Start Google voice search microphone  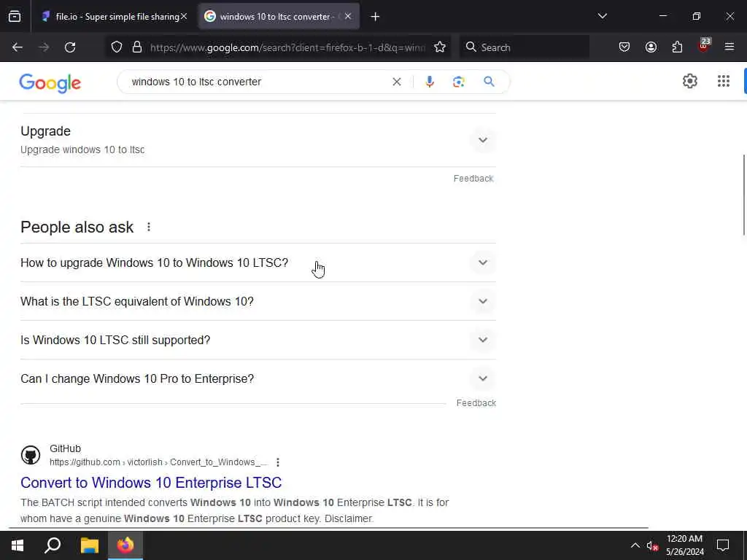click(x=429, y=82)
